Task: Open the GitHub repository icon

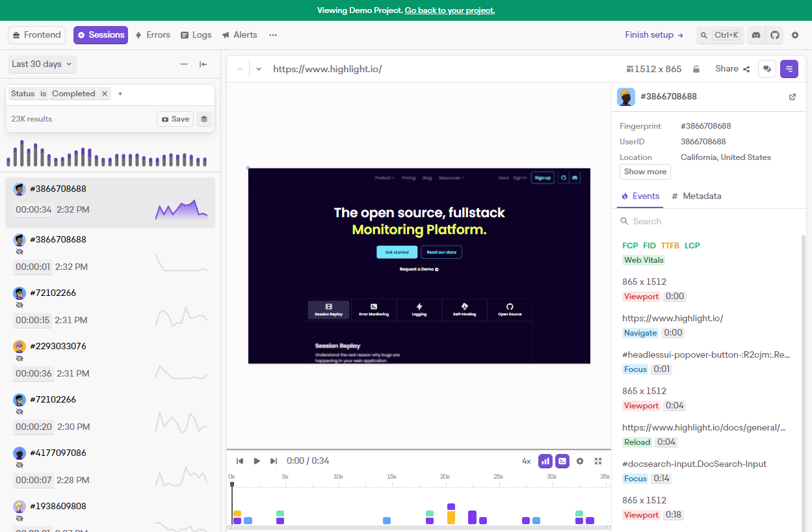Action: [x=774, y=35]
